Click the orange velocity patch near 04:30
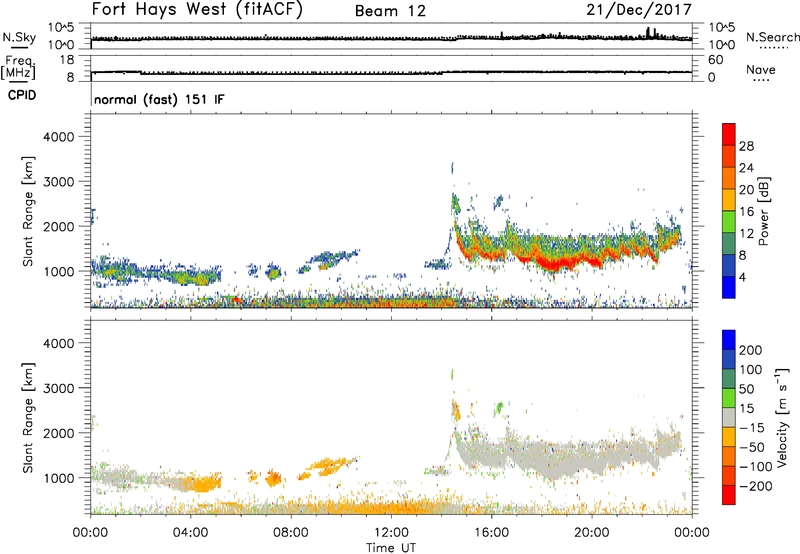This screenshot has height=554, width=800. click(x=204, y=483)
